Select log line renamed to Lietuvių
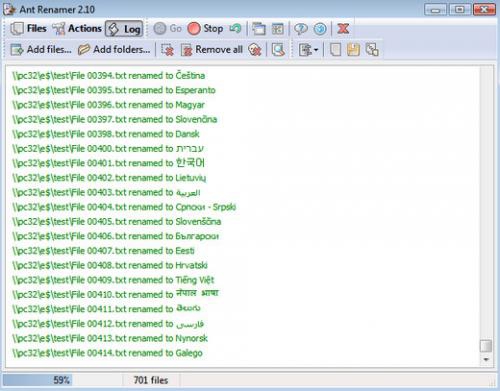Image resolution: width=500 pixels, height=391 pixels. 109,178
